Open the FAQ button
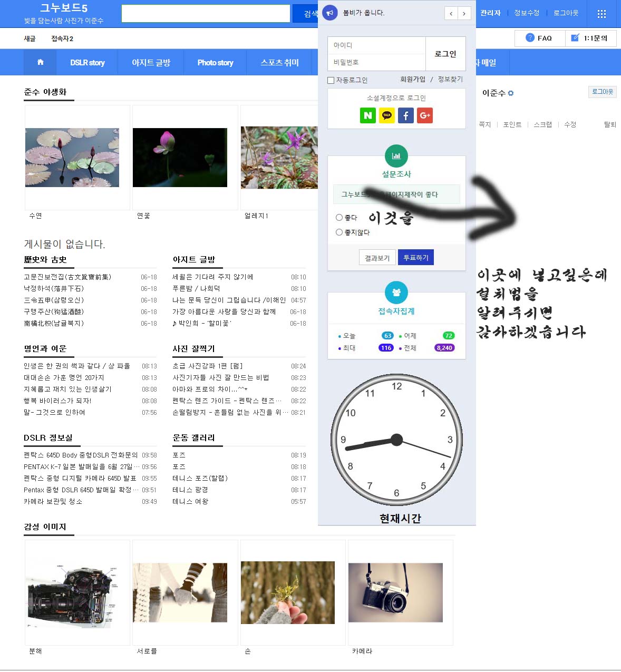This screenshot has width=621, height=672. 539,38
